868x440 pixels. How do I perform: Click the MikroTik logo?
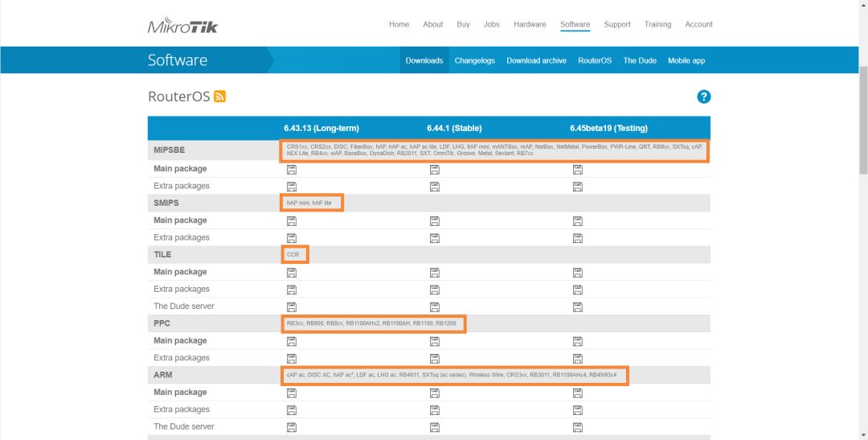[182, 25]
